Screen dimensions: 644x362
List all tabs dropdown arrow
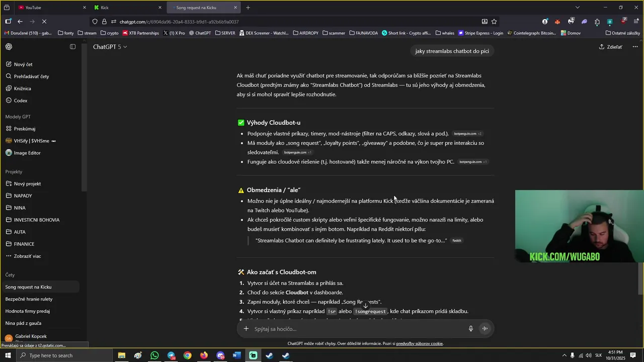click(578, 8)
